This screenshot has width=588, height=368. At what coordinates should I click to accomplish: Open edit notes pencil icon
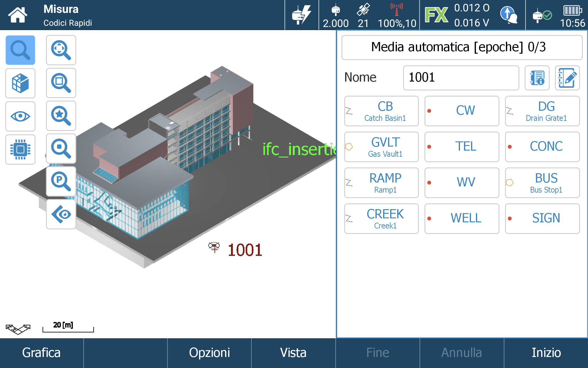tap(567, 78)
